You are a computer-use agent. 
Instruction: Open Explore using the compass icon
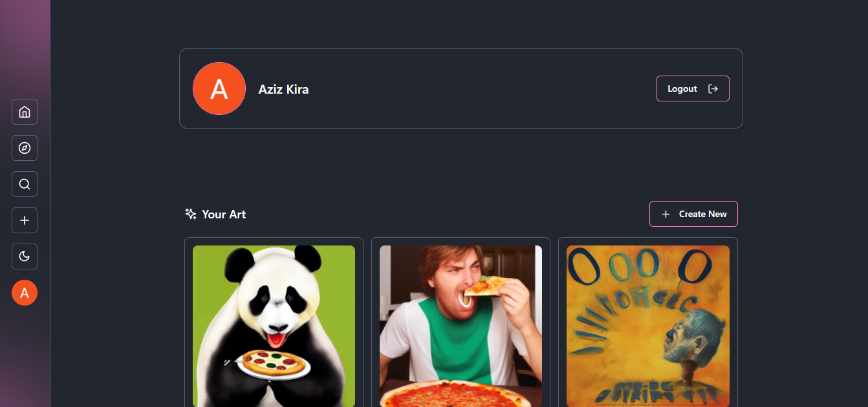click(25, 148)
